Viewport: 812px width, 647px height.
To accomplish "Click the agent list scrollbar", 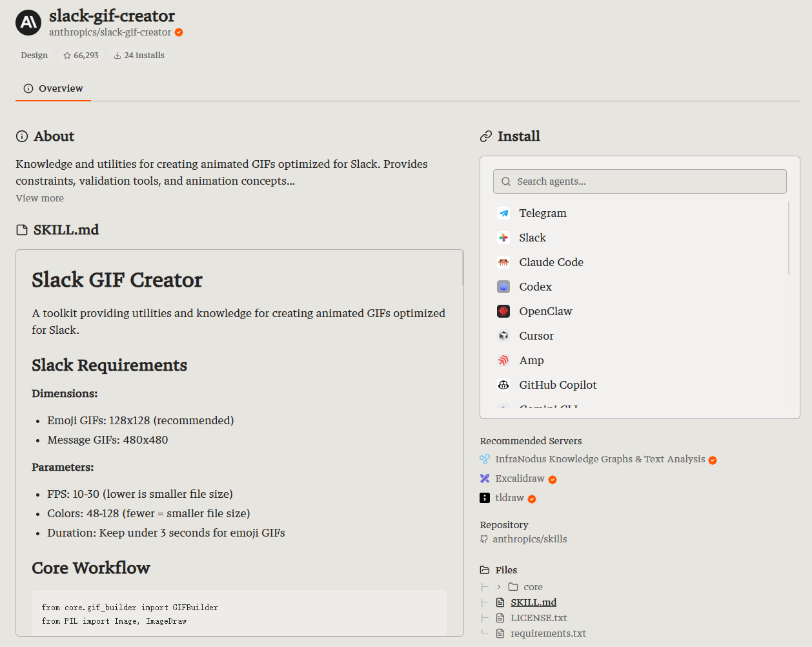I will 789,238.
